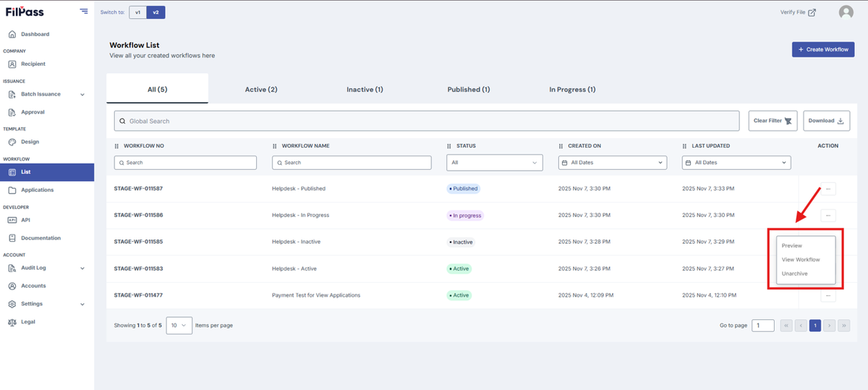Click Helpdesk - Active workflow name
This screenshot has width=868, height=390.
294,268
